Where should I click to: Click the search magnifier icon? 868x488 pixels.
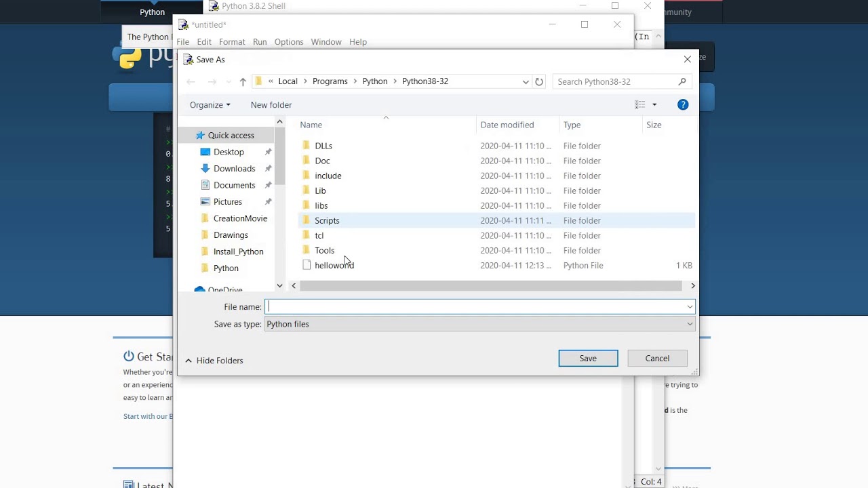[x=682, y=82]
